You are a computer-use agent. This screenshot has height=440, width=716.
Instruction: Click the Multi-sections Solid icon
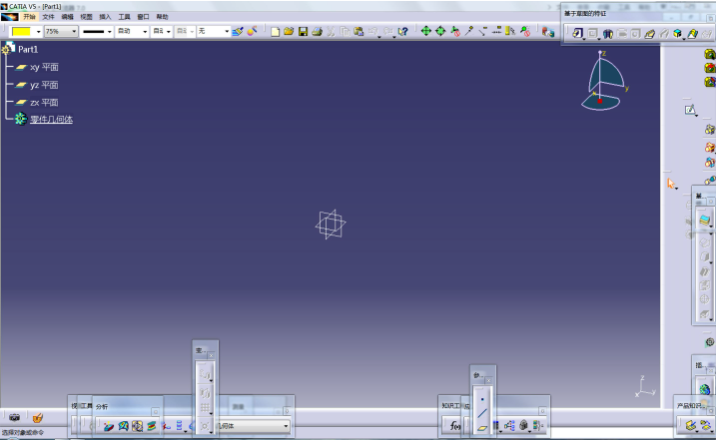(693, 34)
